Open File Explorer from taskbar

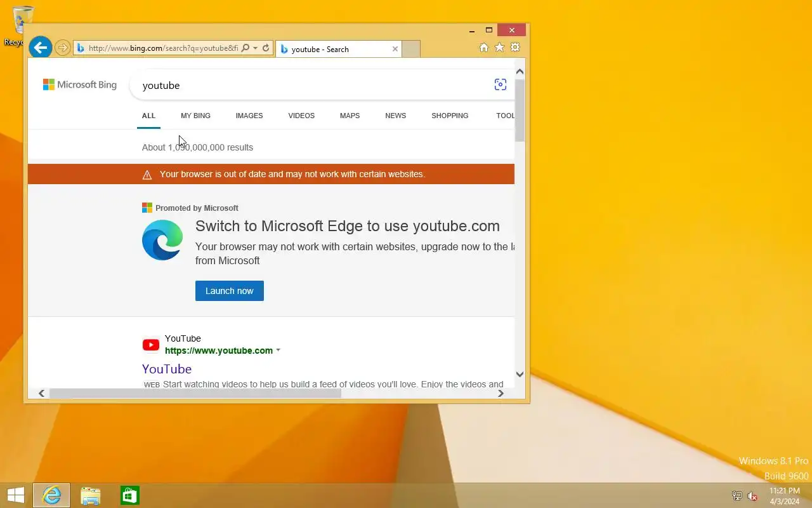pyautogui.click(x=91, y=495)
